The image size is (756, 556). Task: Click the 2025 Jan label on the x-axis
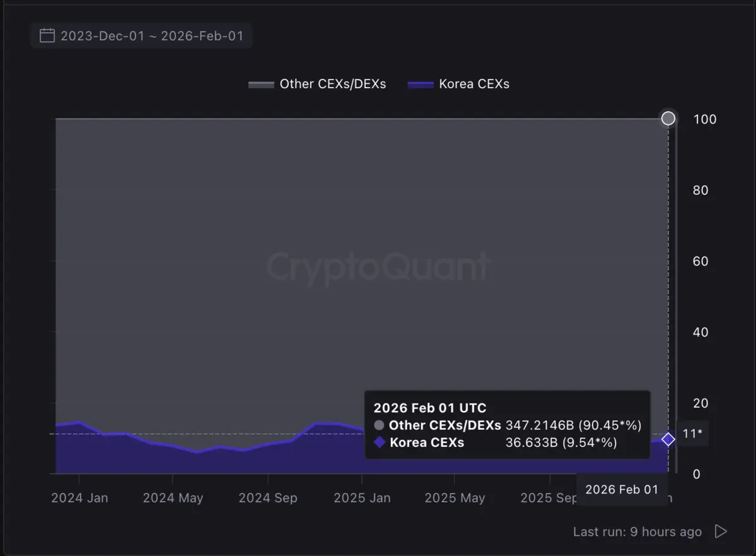coord(361,497)
